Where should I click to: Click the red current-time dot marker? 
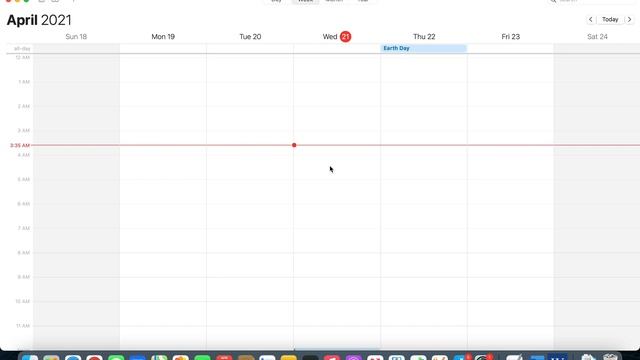(294, 145)
